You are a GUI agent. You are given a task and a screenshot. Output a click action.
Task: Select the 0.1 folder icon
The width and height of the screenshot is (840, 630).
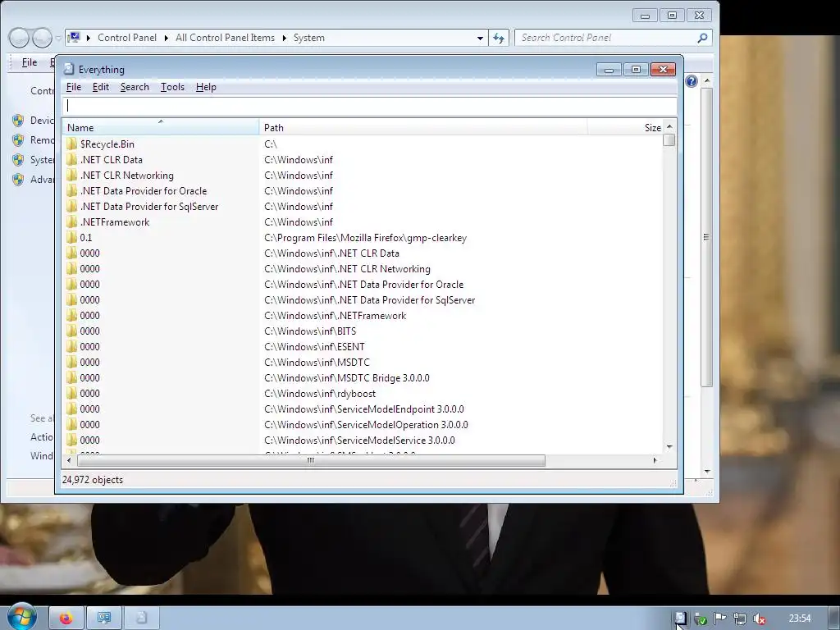coord(72,237)
